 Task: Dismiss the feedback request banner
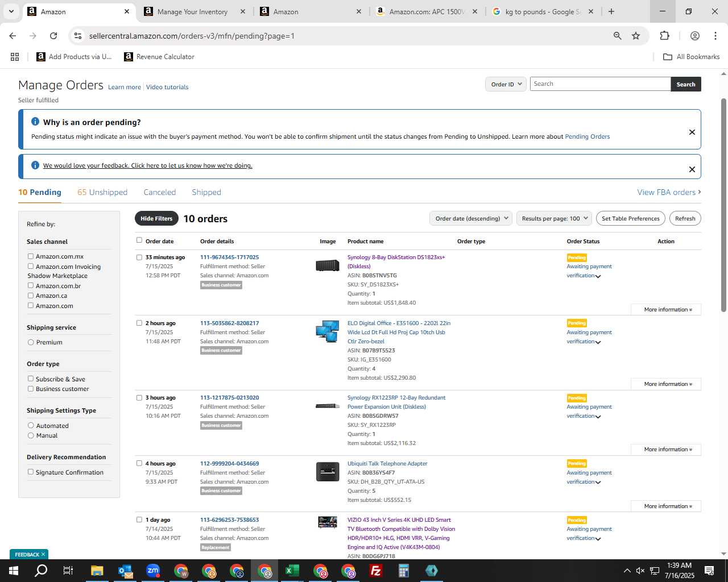coord(692,169)
